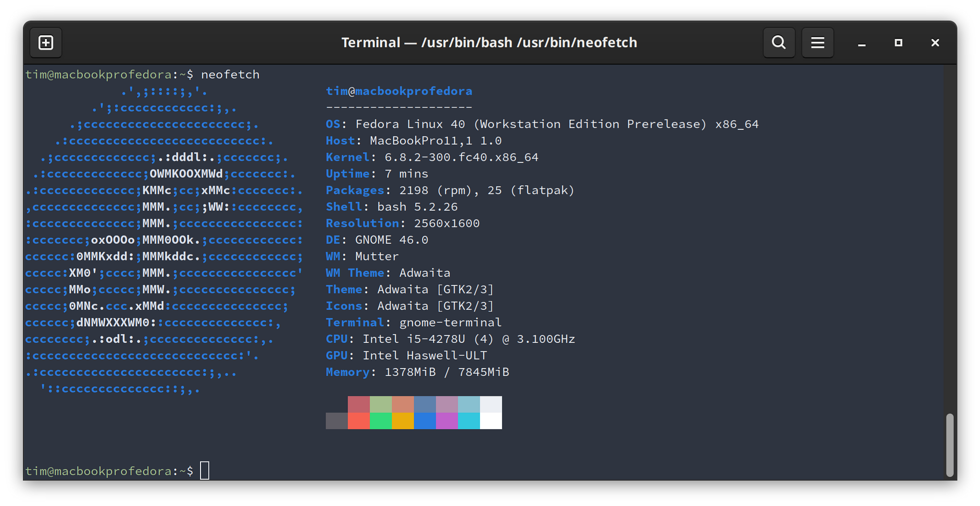Open the hamburger menu
Image resolution: width=980 pixels, height=506 pixels.
pyautogui.click(x=818, y=43)
